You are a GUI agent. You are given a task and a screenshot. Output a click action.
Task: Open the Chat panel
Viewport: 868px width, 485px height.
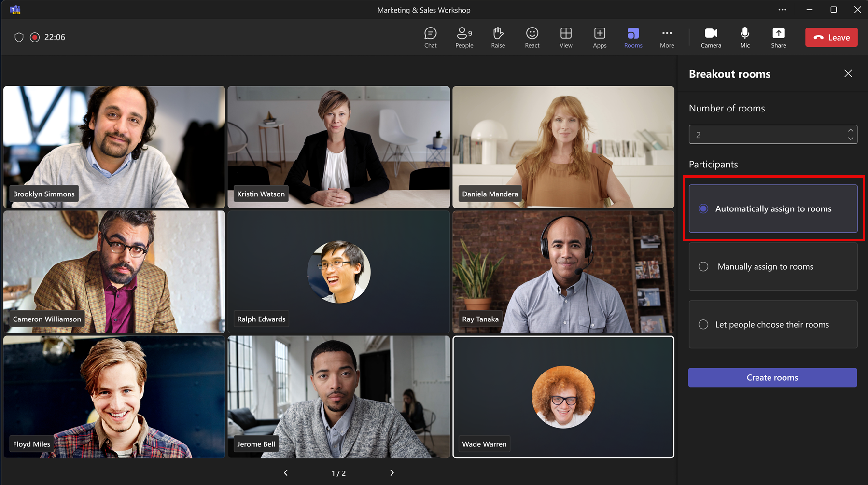[x=430, y=38]
